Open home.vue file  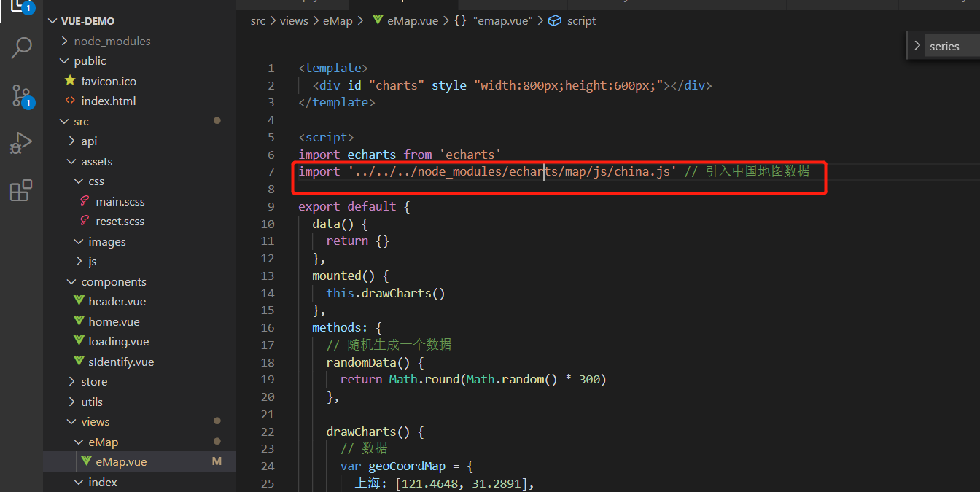(114, 321)
